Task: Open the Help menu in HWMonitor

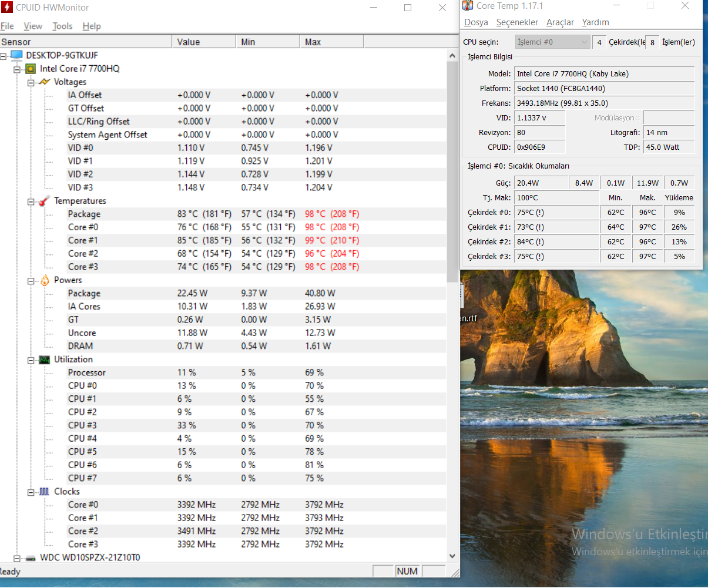Action: coord(92,26)
